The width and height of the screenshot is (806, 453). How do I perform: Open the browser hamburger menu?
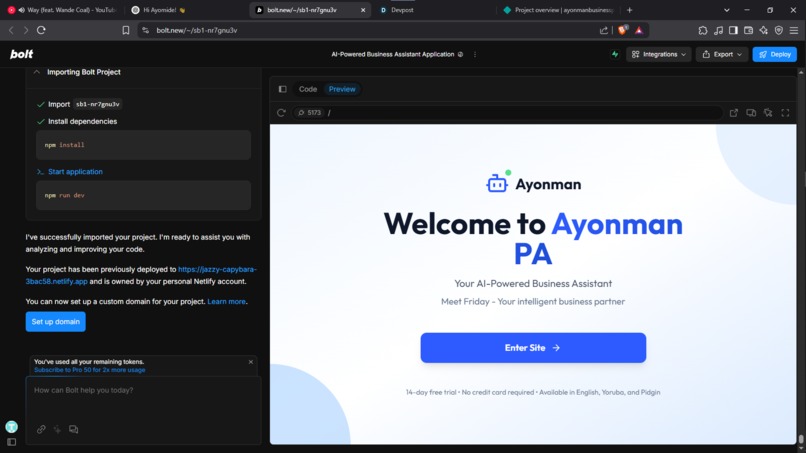794,30
